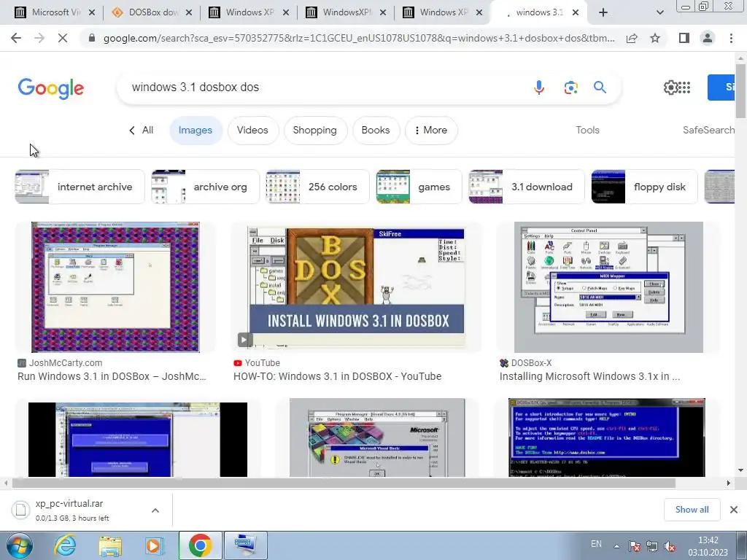This screenshot has height=560, width=747.
Task: Submit search with magnifying glass icon
Action: click(x=600, y=87)
